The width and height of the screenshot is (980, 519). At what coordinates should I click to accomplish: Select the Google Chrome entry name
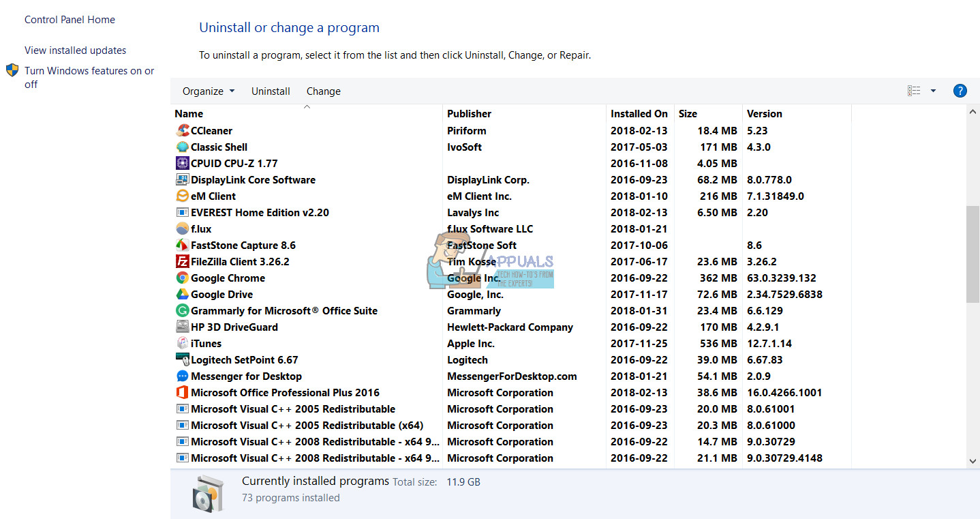pyautogui.click(x=228, y=278)
